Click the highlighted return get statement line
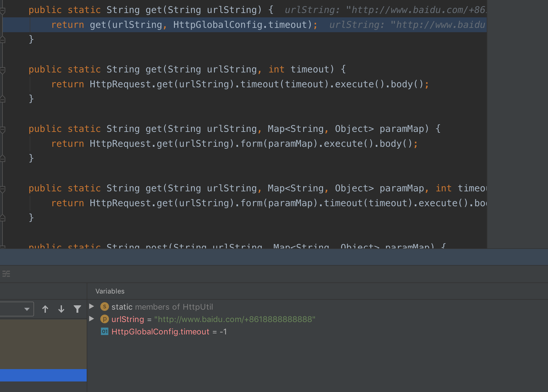The width and height of the screenshot is (548, 392). [x=184, y=25]
